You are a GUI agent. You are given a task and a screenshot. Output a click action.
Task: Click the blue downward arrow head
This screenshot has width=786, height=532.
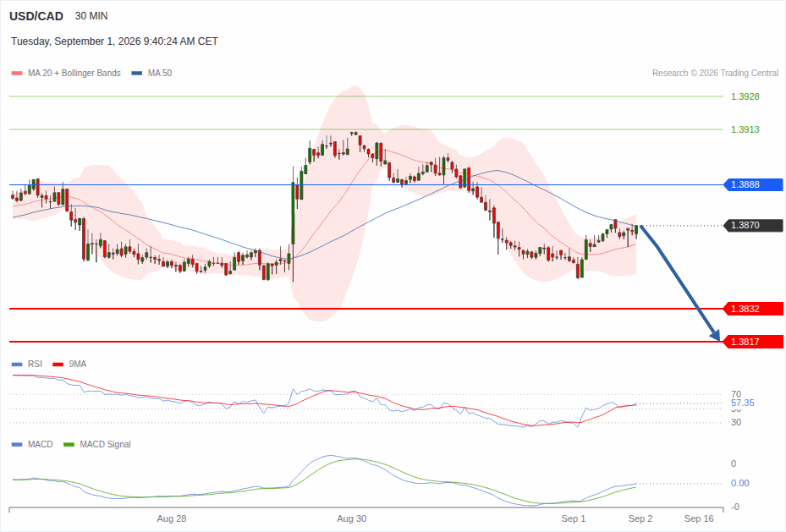tap(715, 335)
